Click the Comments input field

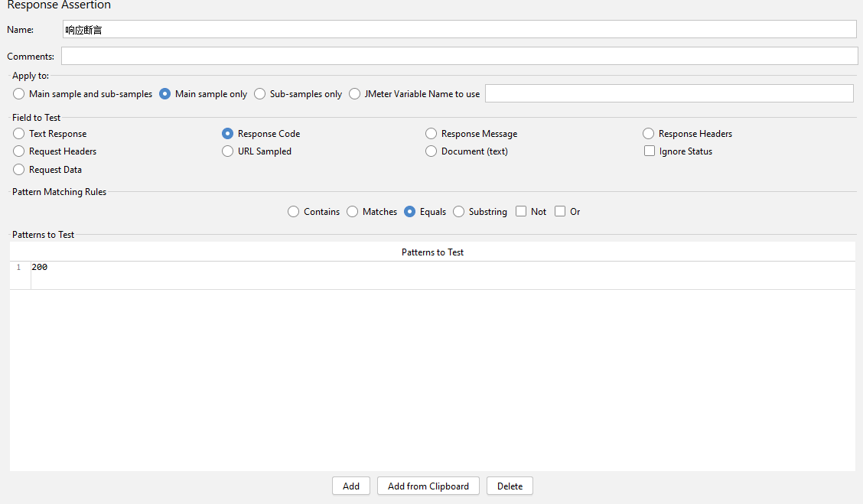click(x=460, y=56)
